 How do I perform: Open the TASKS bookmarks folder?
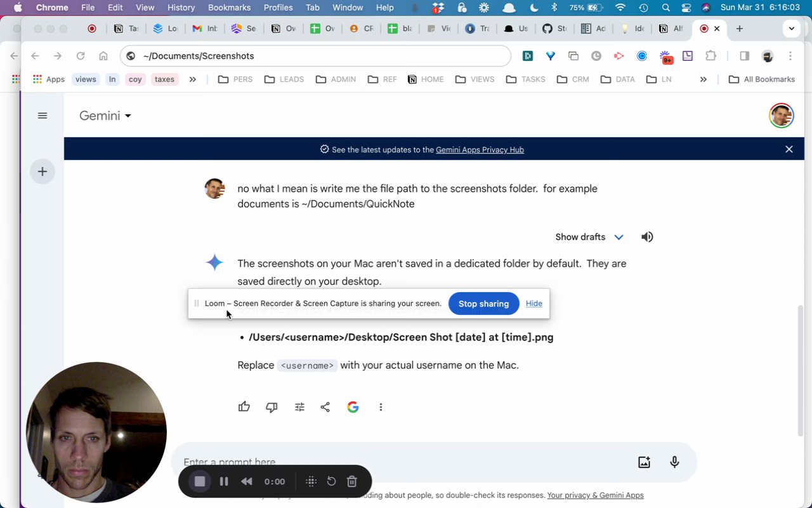tap(526, 79)
